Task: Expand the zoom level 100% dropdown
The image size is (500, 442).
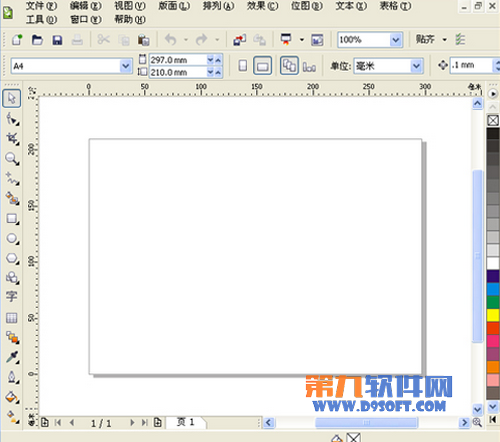Action: (x=396, y=40)
